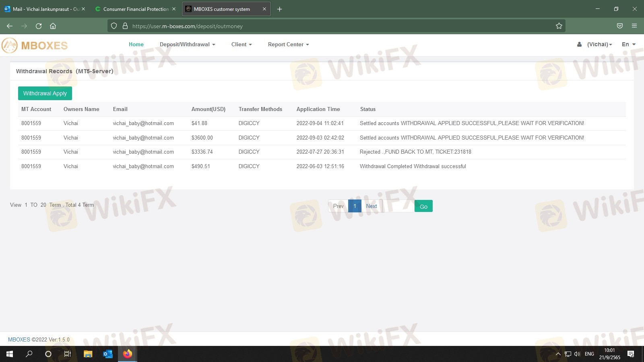Expand the Deposit/Withdrawal dropdown menu
Image resolution: width=644 pixels, height=362 pixels.
pyautogui.click(x=187, y=45)
